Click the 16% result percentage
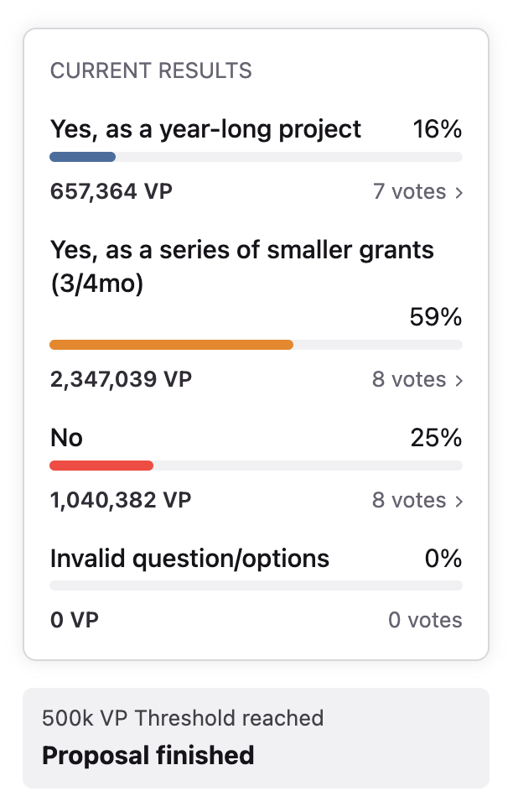The image size is (513, 812). point(437,130)
